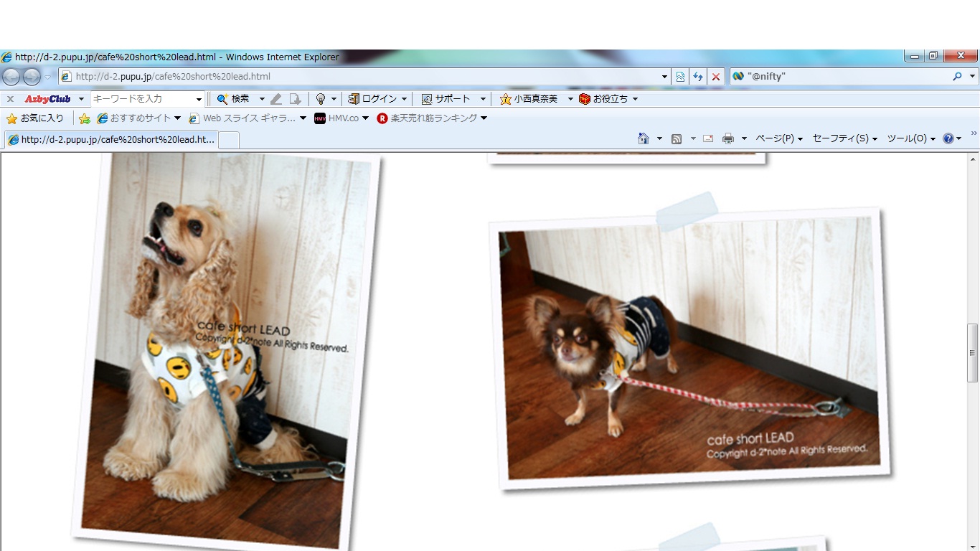Open search provider dropdown arrow
This screenshot has height=551, width=980.
point(973,77)
